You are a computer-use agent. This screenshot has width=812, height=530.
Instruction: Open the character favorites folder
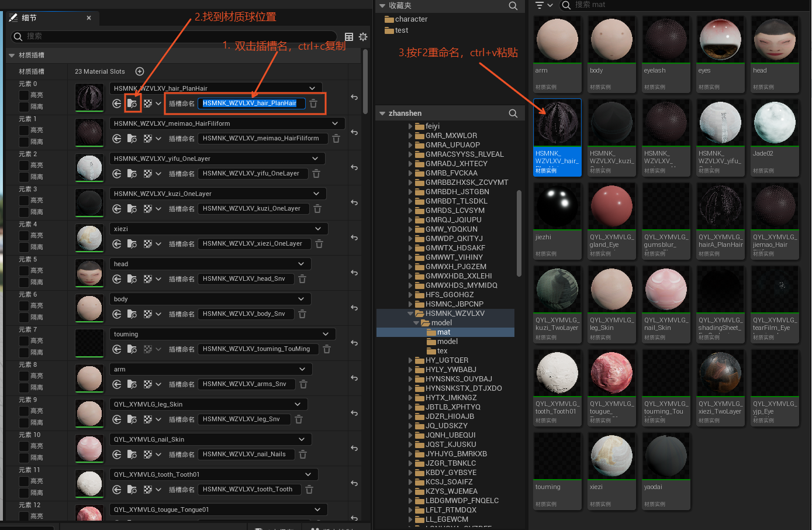point(411,19)
